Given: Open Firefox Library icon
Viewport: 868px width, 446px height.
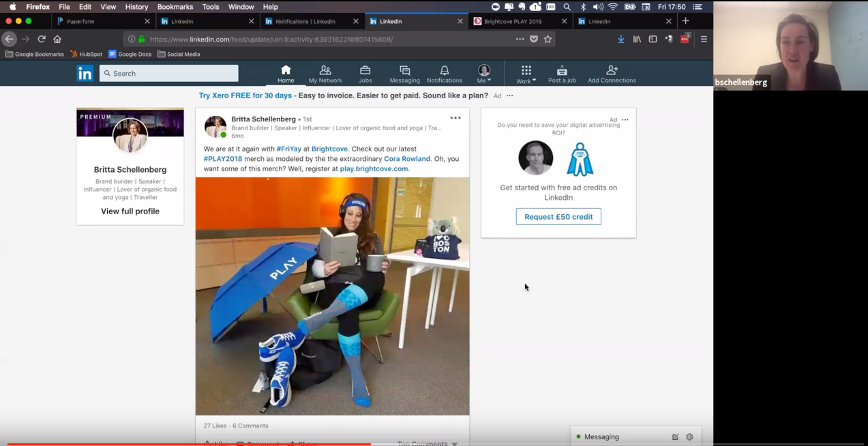Looking at the screenshot, I should click(637, 39).
